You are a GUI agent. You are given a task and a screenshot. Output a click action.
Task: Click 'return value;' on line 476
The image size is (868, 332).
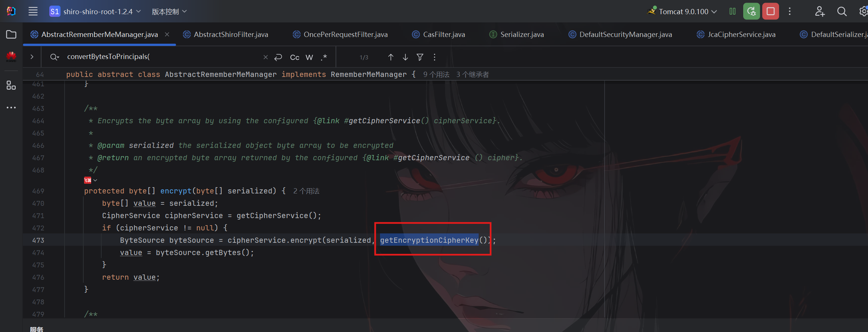(131, 277)
